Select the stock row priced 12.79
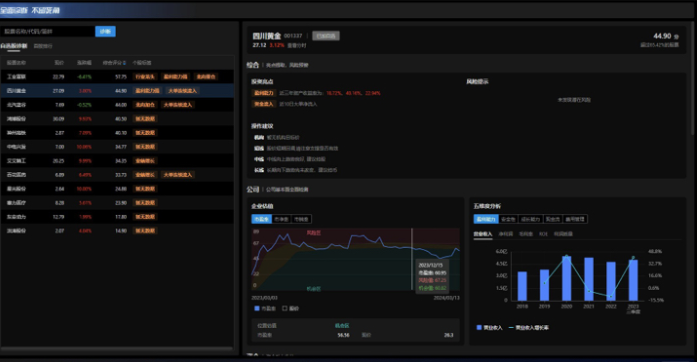 point(117,217)
